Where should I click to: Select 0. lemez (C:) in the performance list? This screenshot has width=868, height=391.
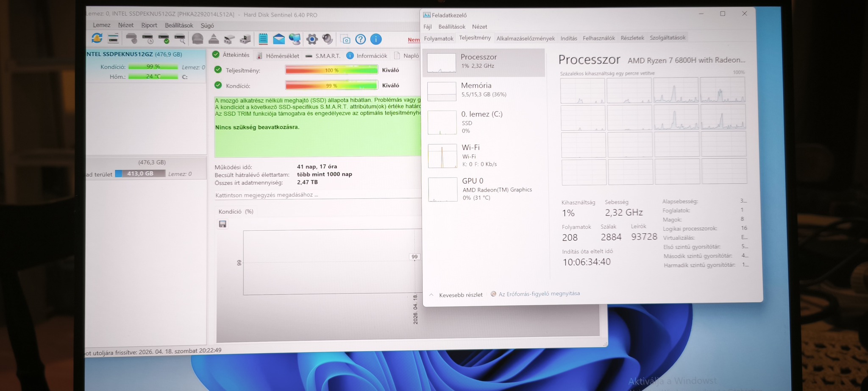[x=484, y=122]
